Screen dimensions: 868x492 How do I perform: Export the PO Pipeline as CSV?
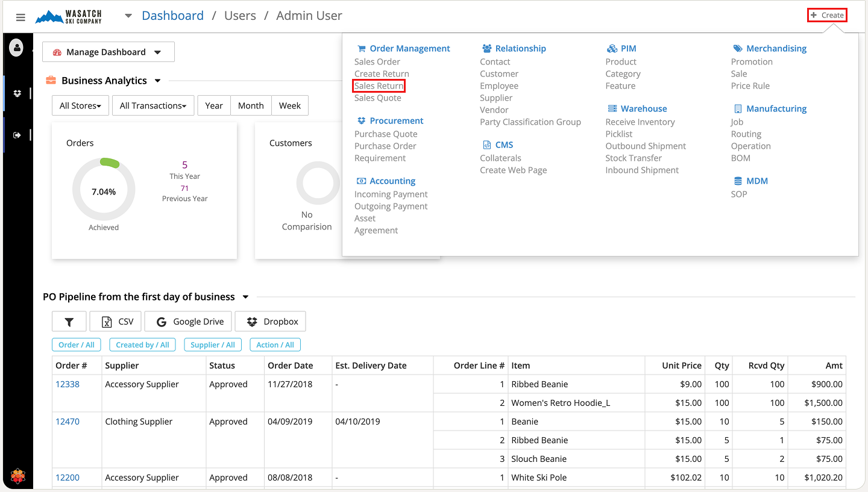tap(116, 322)
